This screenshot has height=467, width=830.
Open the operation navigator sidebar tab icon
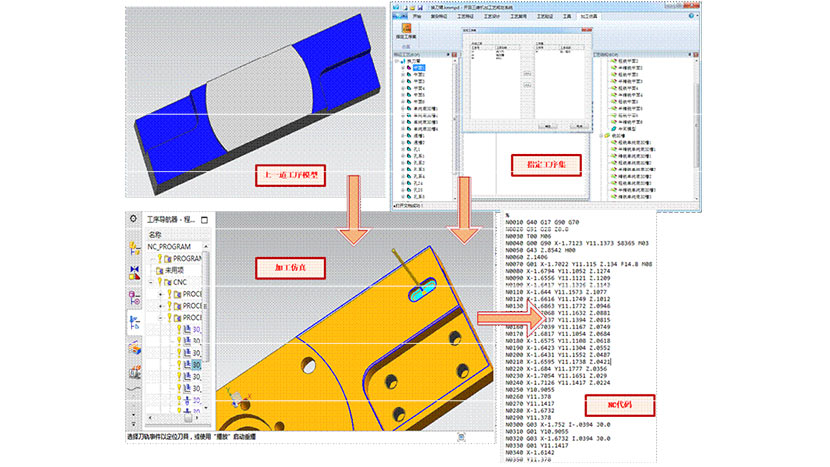(133, 321)
